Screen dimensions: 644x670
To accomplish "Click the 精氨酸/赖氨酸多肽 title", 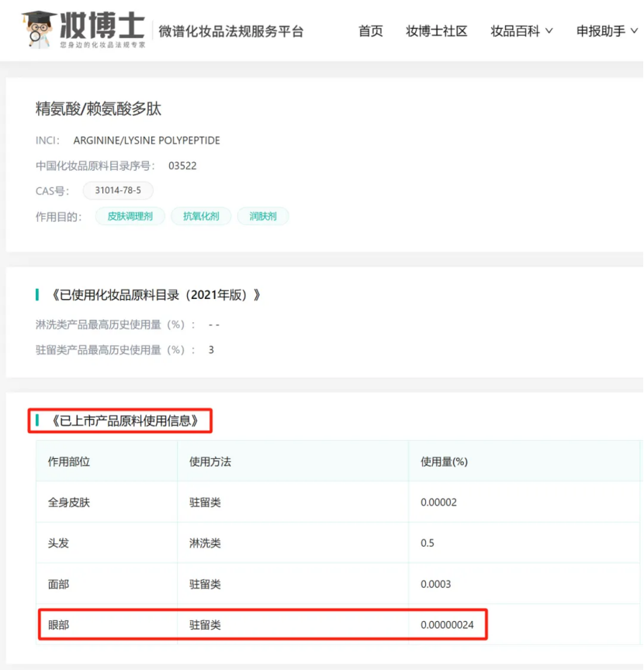I will point(99,109).
